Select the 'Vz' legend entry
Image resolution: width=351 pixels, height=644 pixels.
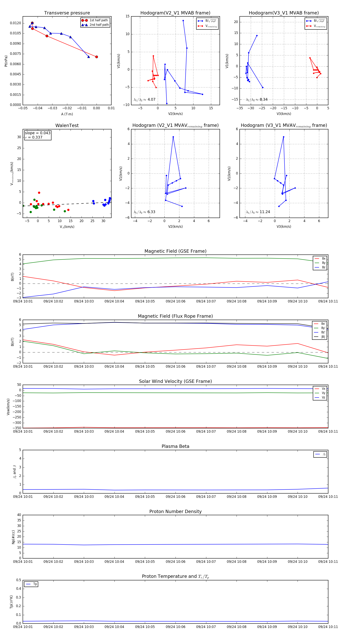[320, 398]
